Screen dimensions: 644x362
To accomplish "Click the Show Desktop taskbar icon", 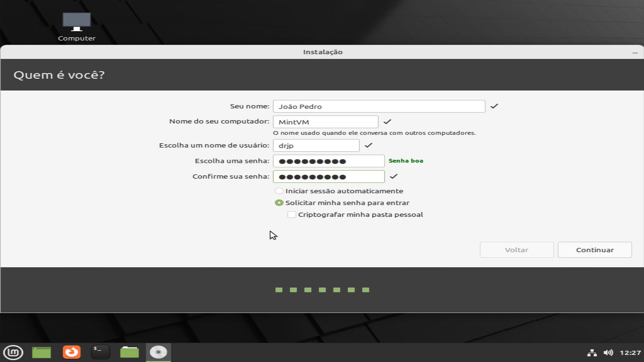I will (x=41, y=352).
